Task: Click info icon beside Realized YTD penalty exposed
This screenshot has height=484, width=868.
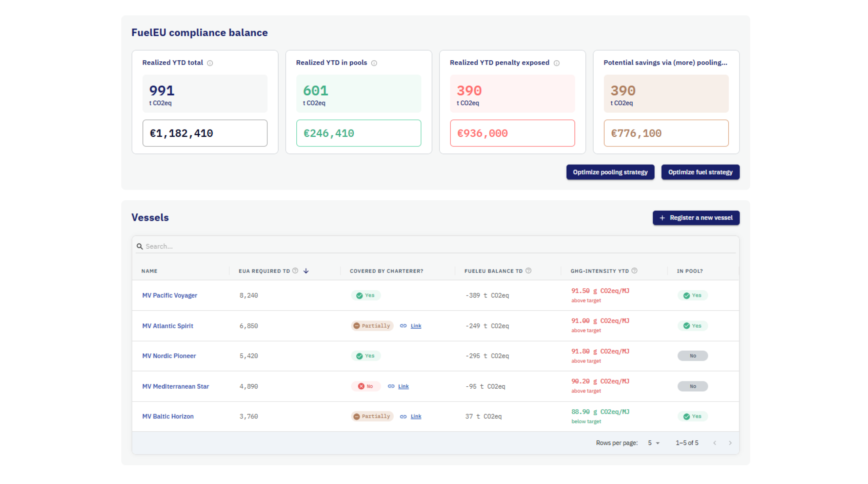Action: tap(556, 63)
